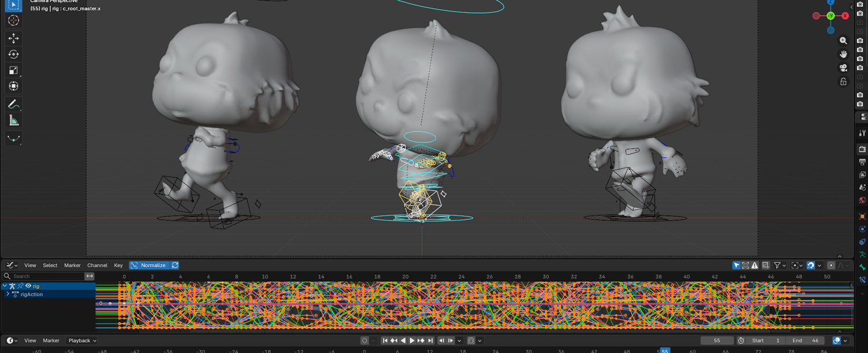Select the Breakdowner pose tool

tap(13, 138)
